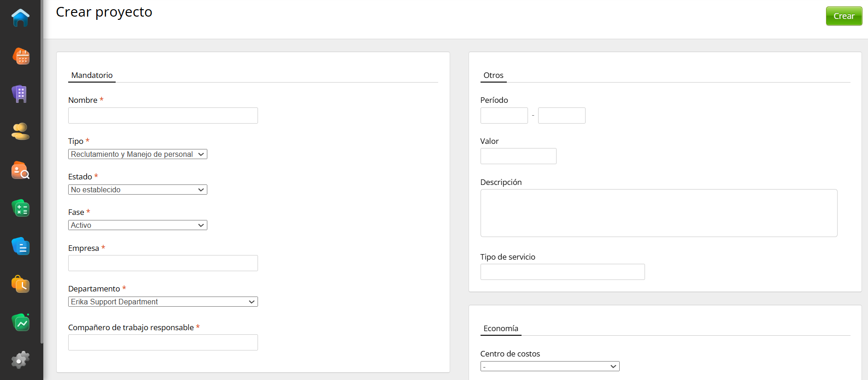Click the purple building icon
868x380 pixels.
point(20,94)
